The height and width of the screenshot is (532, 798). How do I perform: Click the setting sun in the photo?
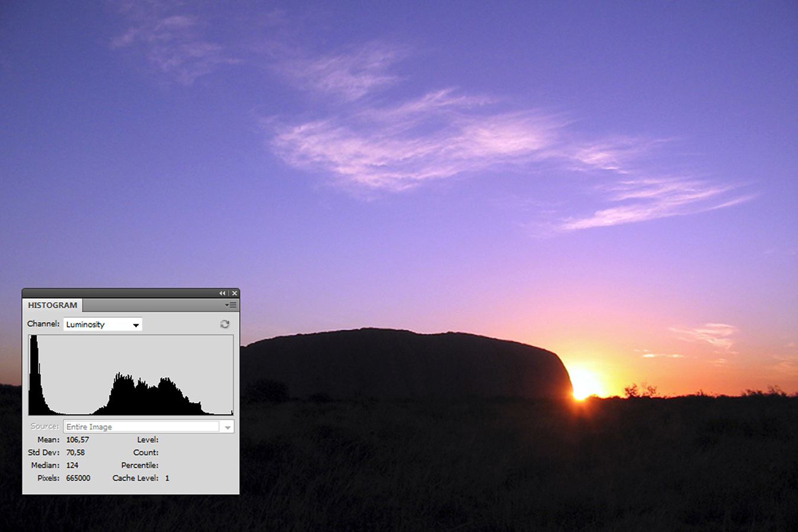pos(584,384)
